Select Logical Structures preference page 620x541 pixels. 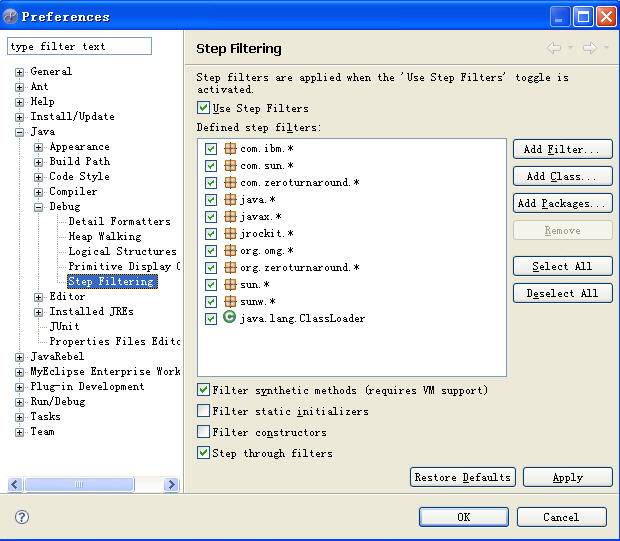tap(122, 252)
